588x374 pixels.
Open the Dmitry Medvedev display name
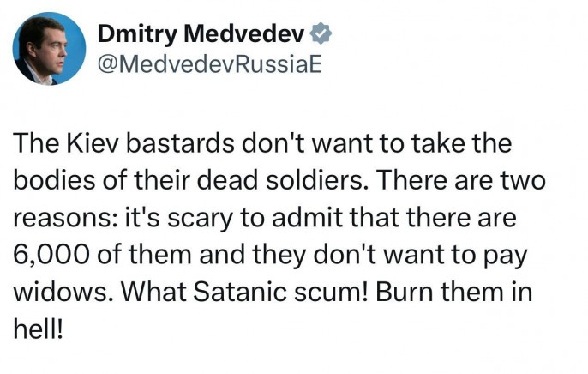201,33
